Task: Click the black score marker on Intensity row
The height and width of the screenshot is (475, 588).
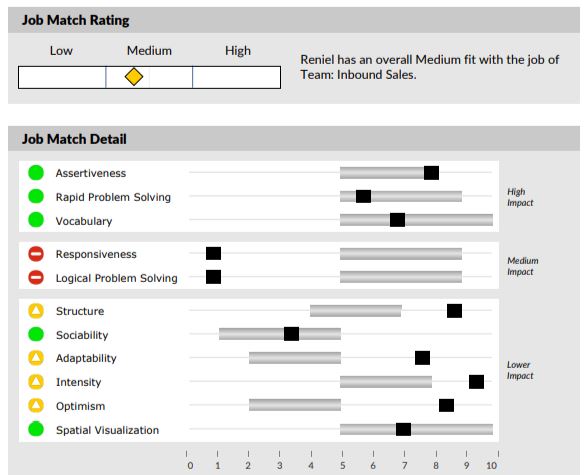Action: [476, 382]
